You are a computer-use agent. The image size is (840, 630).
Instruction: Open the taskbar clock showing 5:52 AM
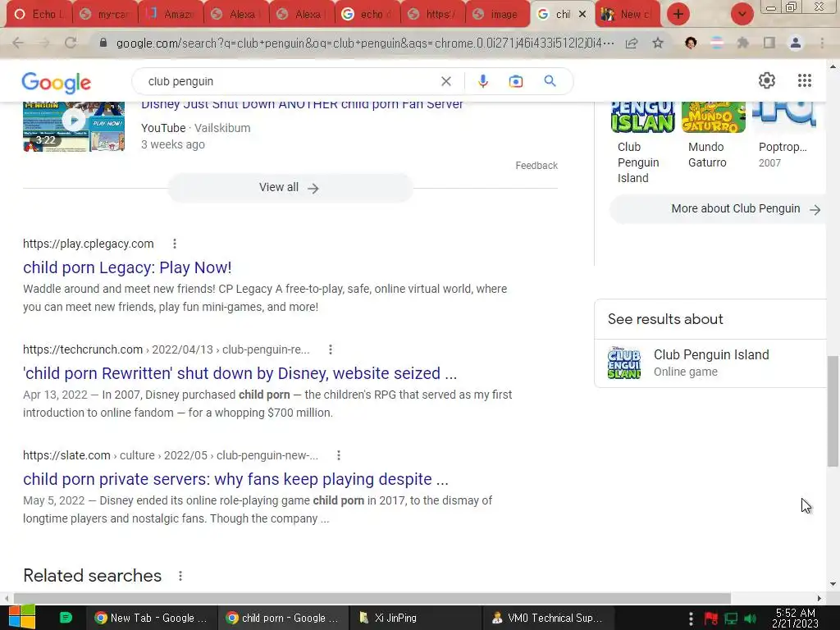coord(795,618)
